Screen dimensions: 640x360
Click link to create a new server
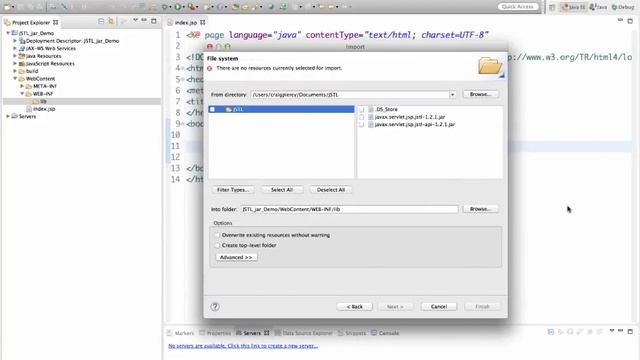[x=243, y=346]
